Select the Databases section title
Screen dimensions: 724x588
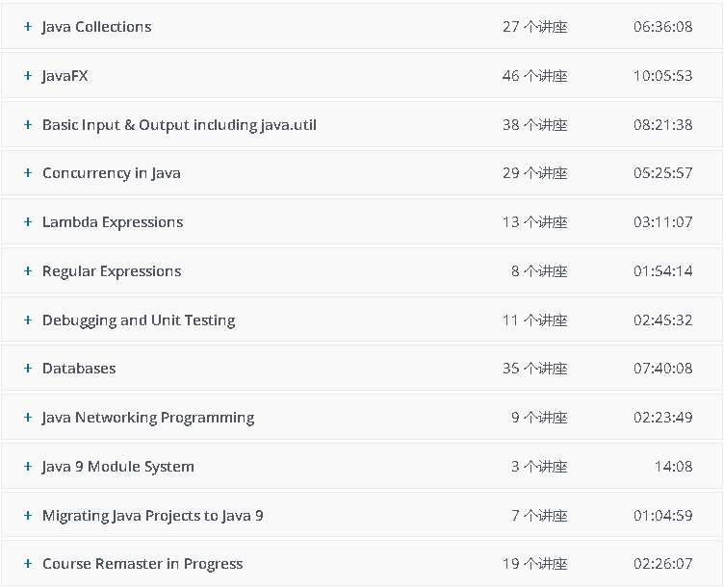[79, 369]
